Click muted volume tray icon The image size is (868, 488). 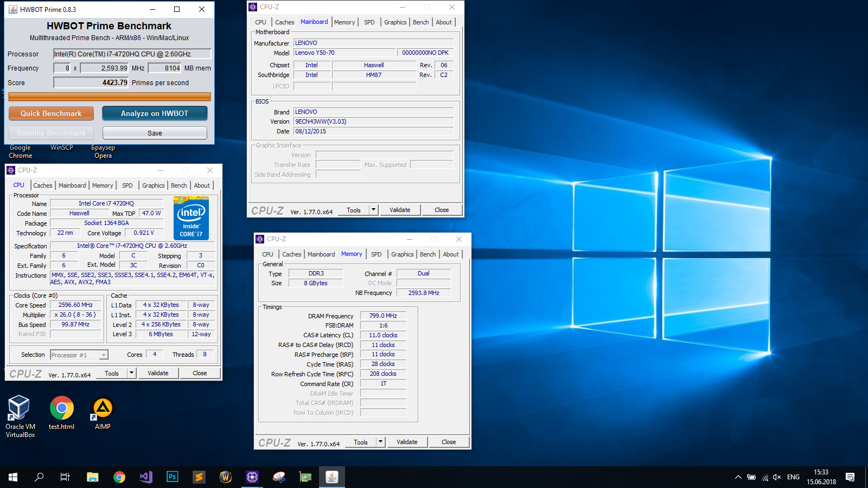[777, 477]
